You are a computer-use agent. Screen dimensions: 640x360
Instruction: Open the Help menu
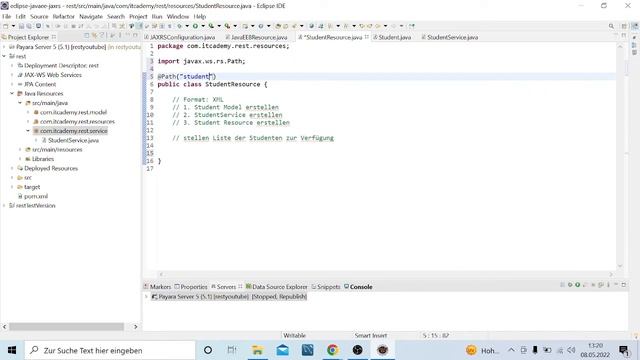pyautogui.click(x=200, y=16)
